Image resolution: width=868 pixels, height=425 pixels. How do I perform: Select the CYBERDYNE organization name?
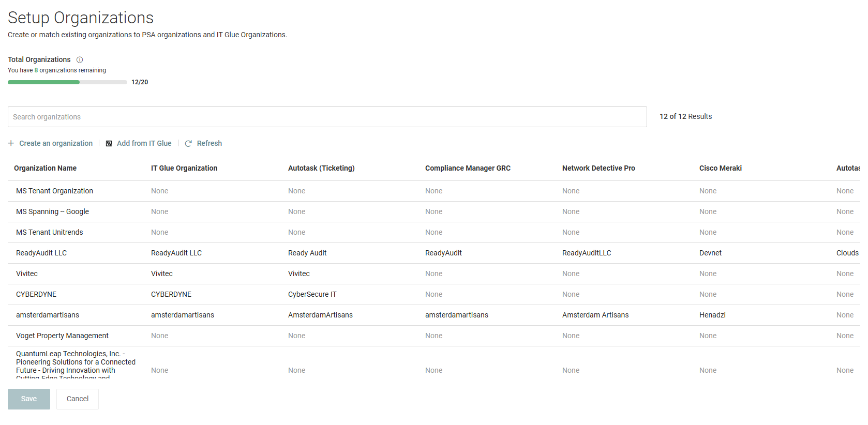(36, 294)
